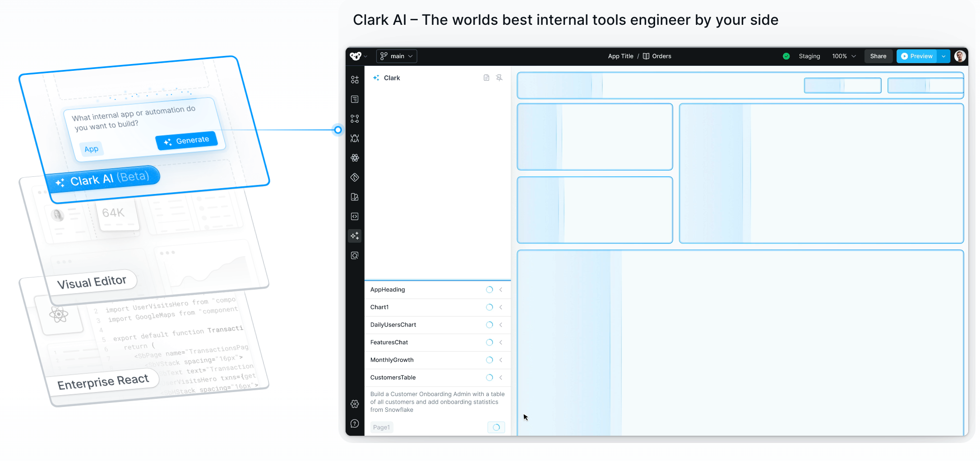Toggle the Chart1 status indicator
980x461 pixels.
(x=489, y=307)
